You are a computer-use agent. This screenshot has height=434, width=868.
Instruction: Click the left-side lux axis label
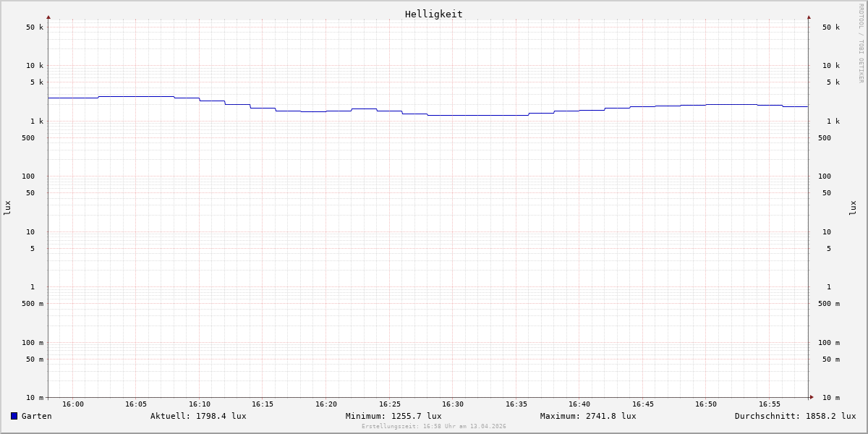(x=7, y=208)
